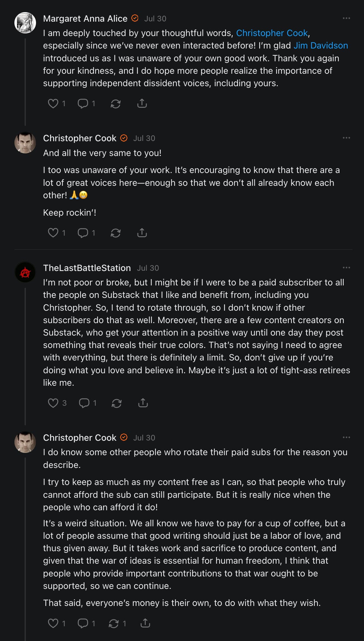This screenshot has height=641, width=364.
Task: Reply to TheLastBattleStation's comment
Action: pos(84,403)
